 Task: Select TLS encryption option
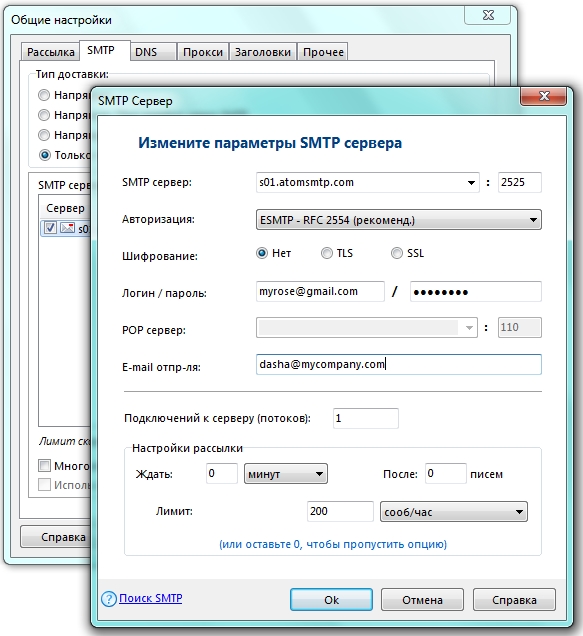pos(327,254)
